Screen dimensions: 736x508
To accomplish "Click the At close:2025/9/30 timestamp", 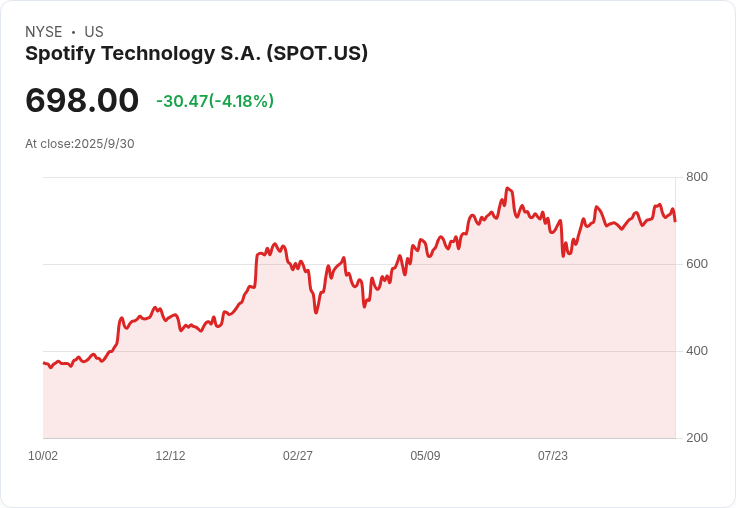I will coord(80,144).
